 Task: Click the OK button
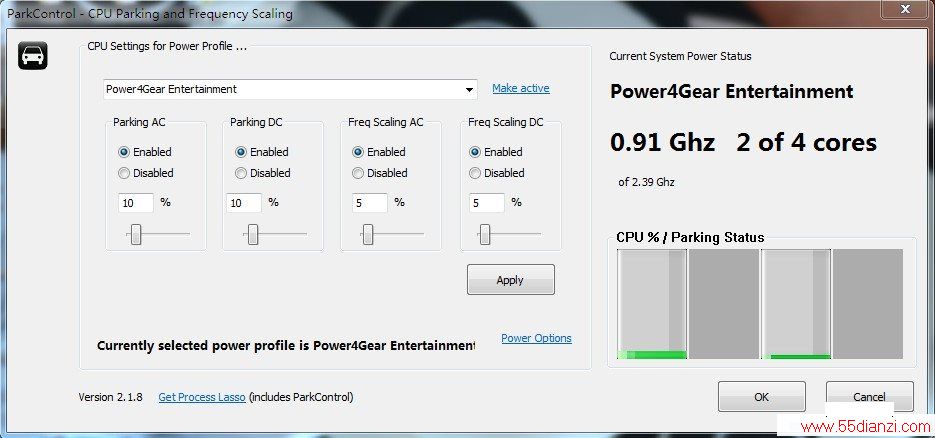pos(761,397)
